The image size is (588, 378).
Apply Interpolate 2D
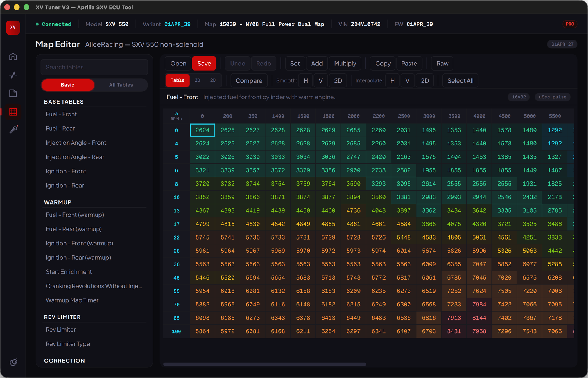(425, 81)
